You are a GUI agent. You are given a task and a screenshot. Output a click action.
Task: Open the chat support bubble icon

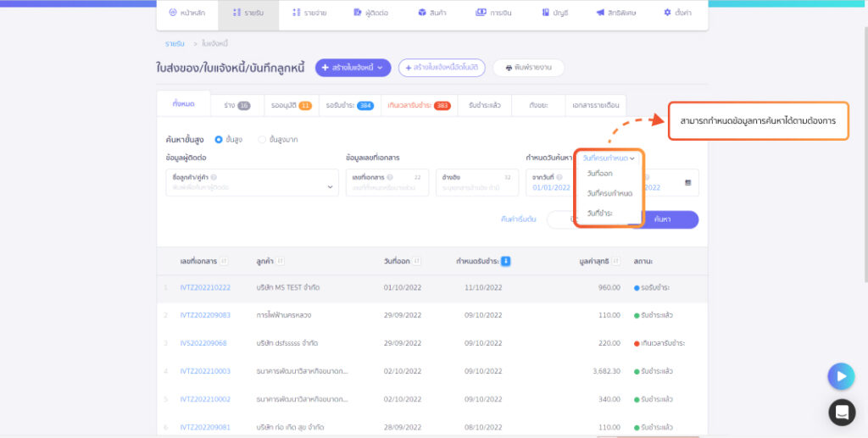(x=841, y=413)
